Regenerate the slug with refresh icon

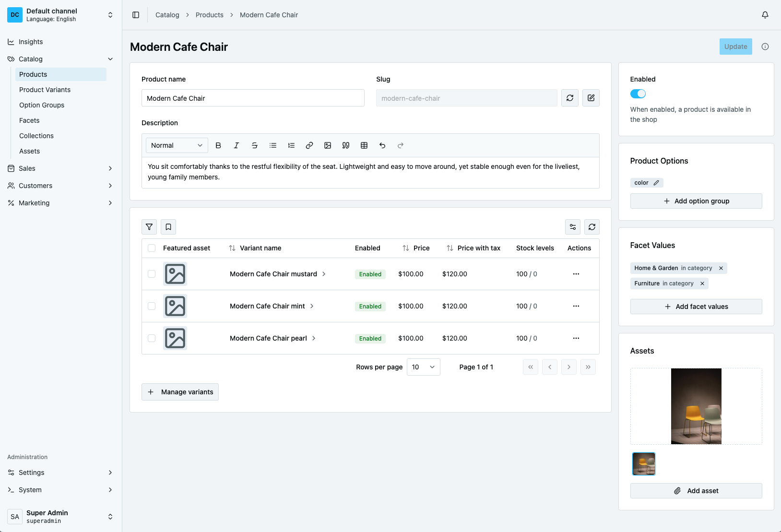(570, 98)
